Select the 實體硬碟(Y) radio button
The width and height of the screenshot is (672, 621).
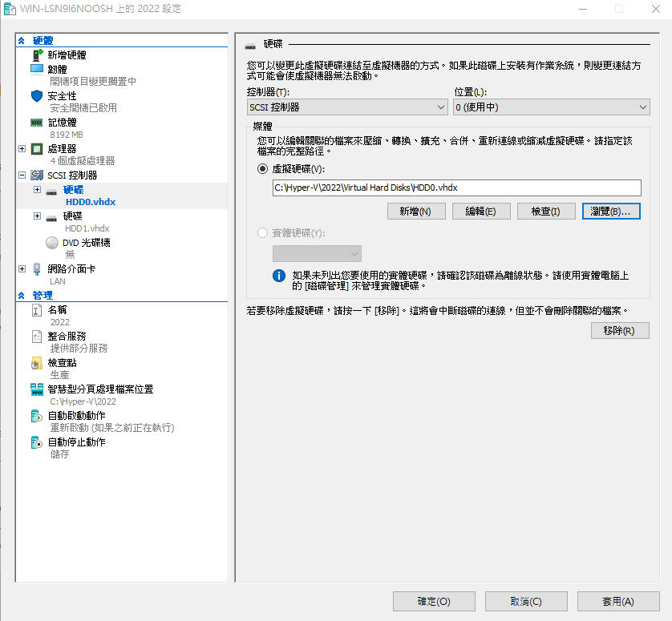(x=262, y=233)
